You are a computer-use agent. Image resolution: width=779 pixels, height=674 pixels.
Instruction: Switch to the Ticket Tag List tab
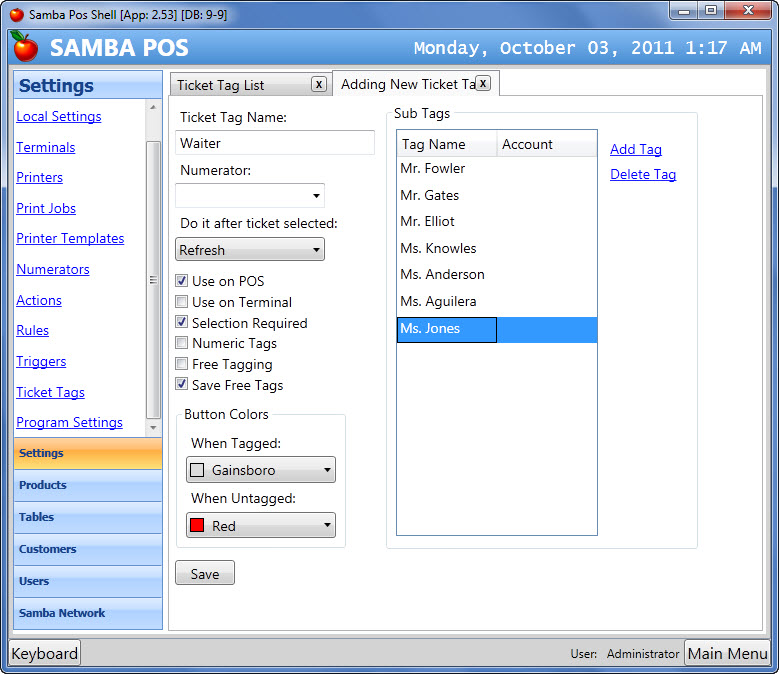point(236,85)
